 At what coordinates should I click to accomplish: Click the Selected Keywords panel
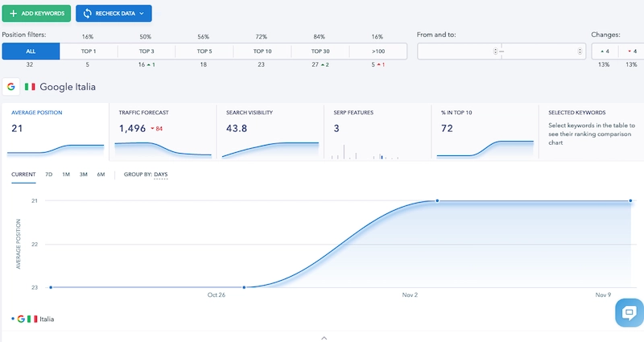tap(592, 131)
